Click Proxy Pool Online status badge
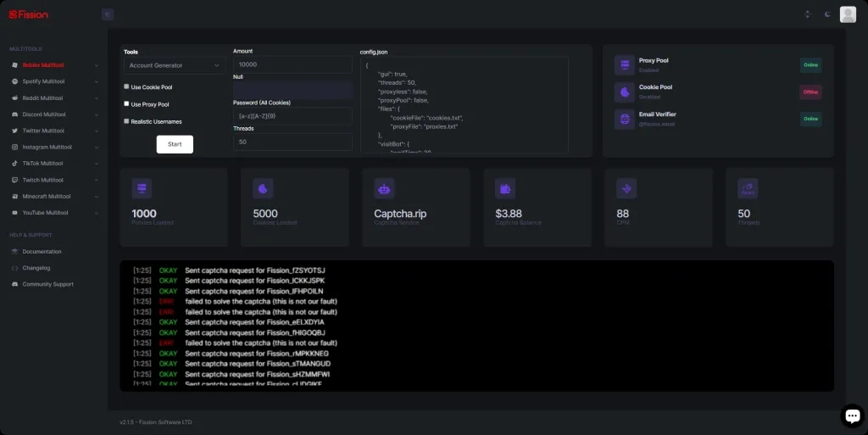 click(x=810, y=64)
